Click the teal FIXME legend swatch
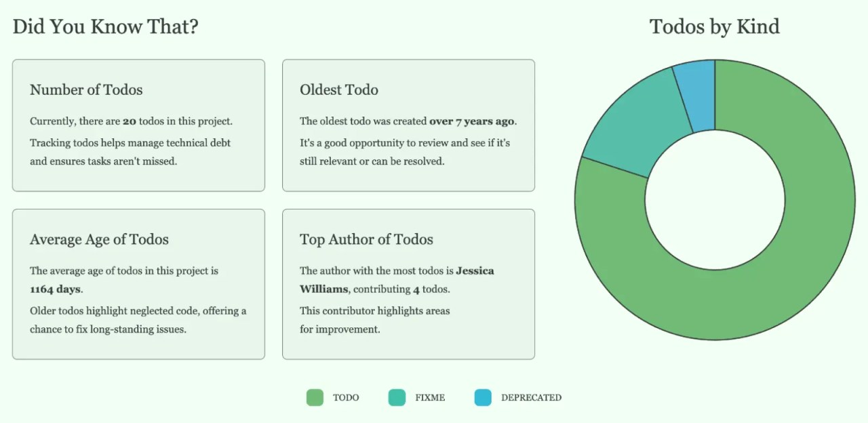The image size is (868, 423). point(397,398)
